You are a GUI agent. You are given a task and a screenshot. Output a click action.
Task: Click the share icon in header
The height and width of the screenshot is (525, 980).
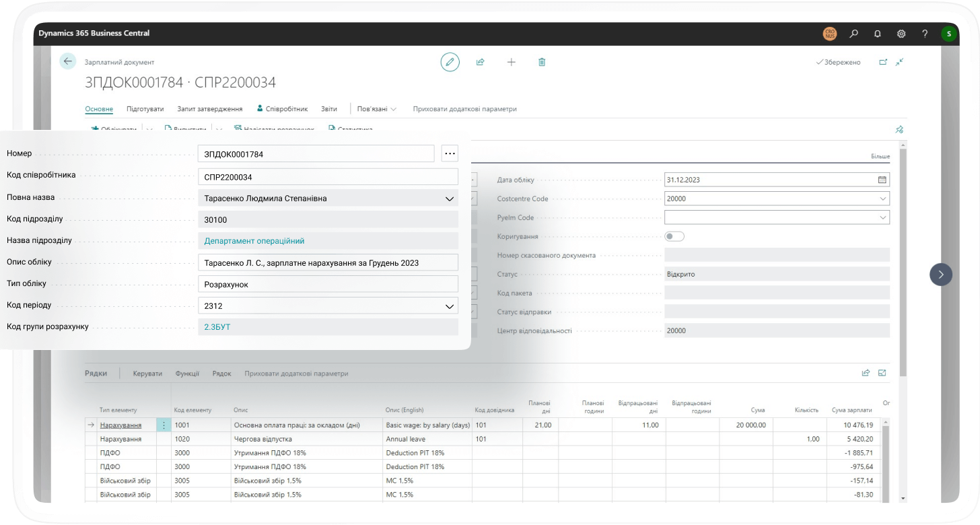tap(481, 62)
